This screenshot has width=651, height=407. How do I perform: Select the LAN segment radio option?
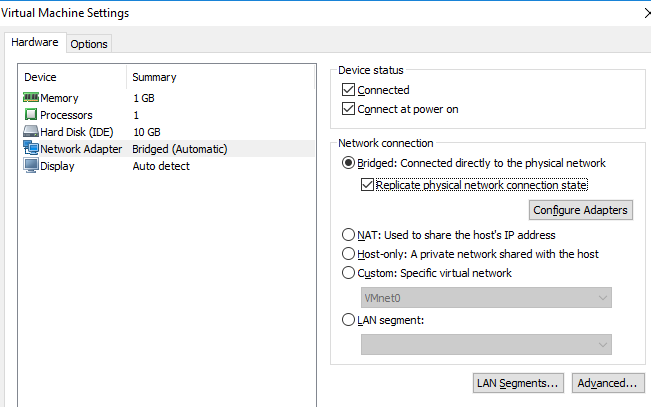[x=348, y=320]
